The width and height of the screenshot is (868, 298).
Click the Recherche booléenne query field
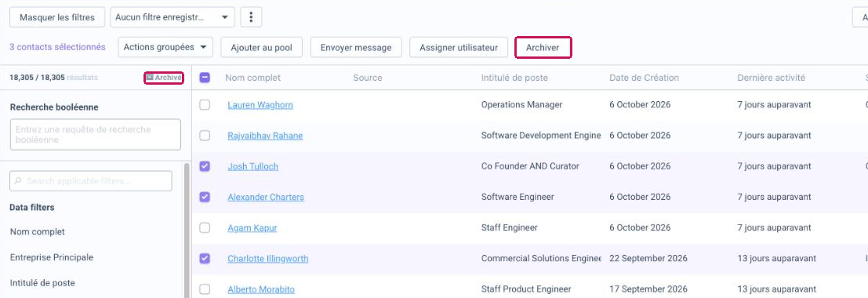pyautogui.click(x=95, y=135)
